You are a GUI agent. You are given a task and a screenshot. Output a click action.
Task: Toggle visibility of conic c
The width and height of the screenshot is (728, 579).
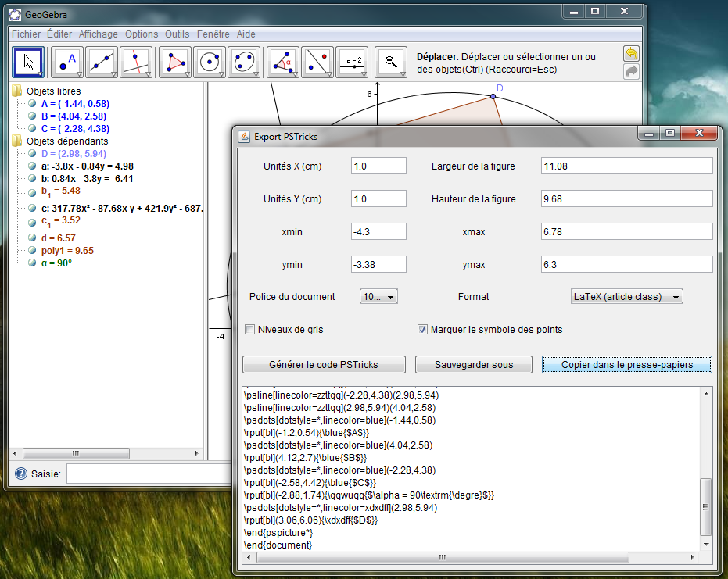point(32,209)
